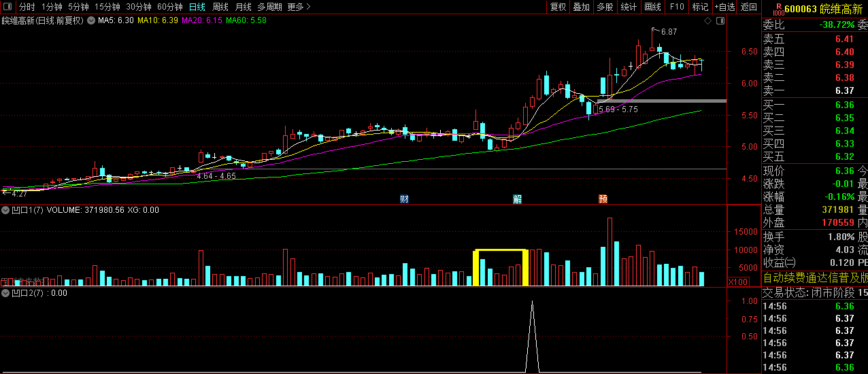868x374 pixels.
Task: Click the R1000 badge beside stock code
Action: [778, 8]
